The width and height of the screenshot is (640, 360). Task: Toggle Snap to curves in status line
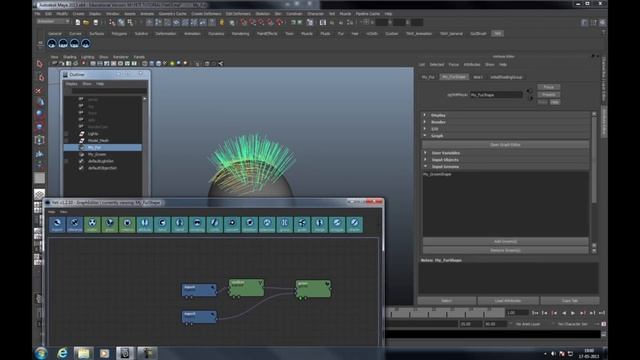pos(253,22)
